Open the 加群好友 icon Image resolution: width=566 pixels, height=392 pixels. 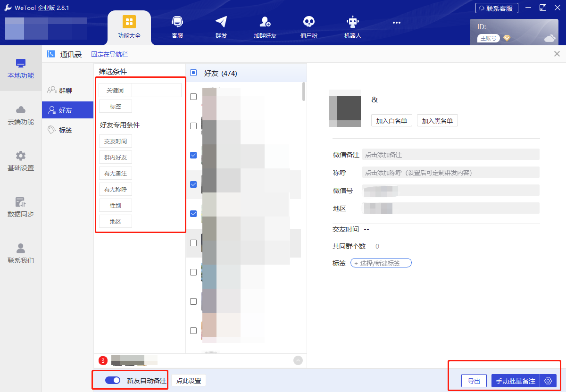(265, 22)
